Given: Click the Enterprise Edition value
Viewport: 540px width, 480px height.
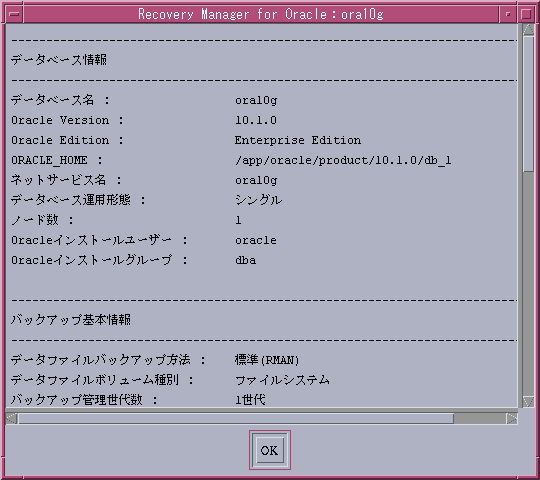Looking at the screenshot, I should (x=298, y=140).
